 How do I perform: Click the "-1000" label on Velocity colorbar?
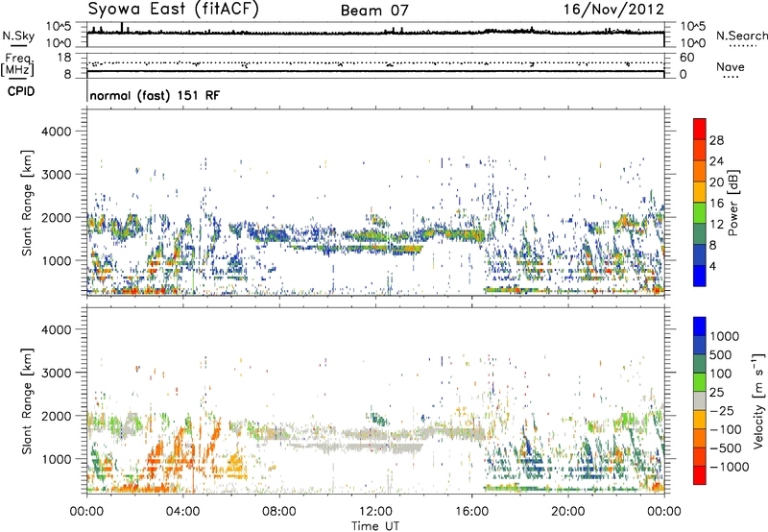(x=729, y=467)
